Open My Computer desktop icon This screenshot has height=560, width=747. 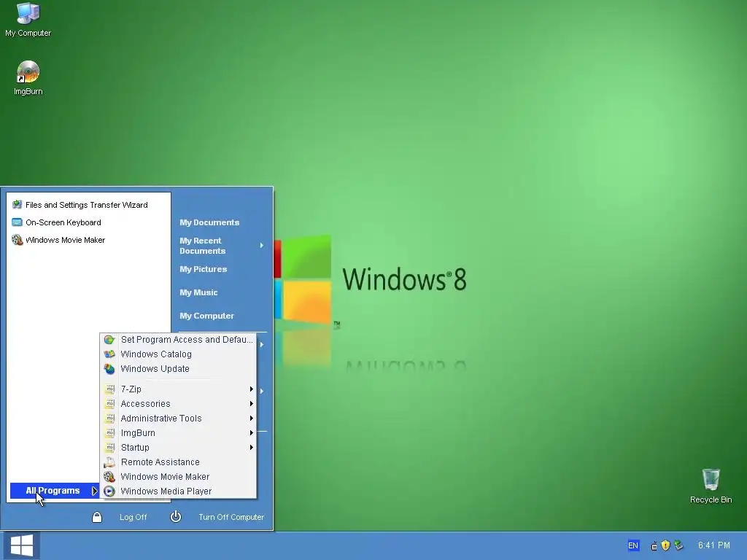coord(28,13)
